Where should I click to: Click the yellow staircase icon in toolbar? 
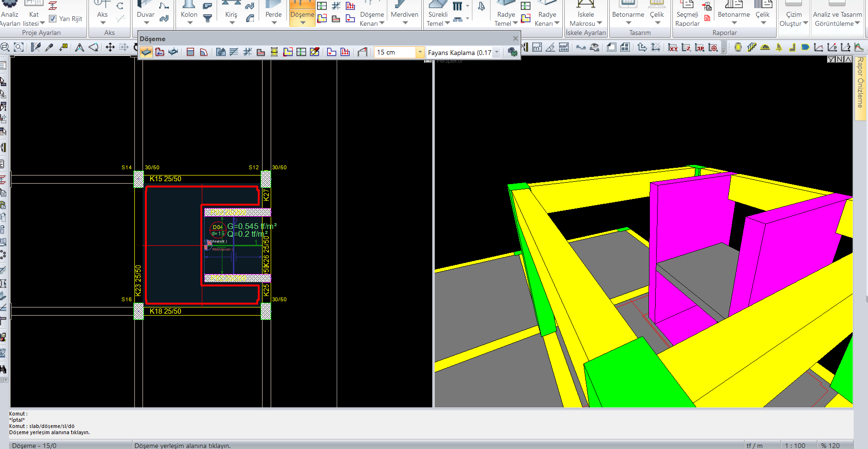click(x=752, y=47)
